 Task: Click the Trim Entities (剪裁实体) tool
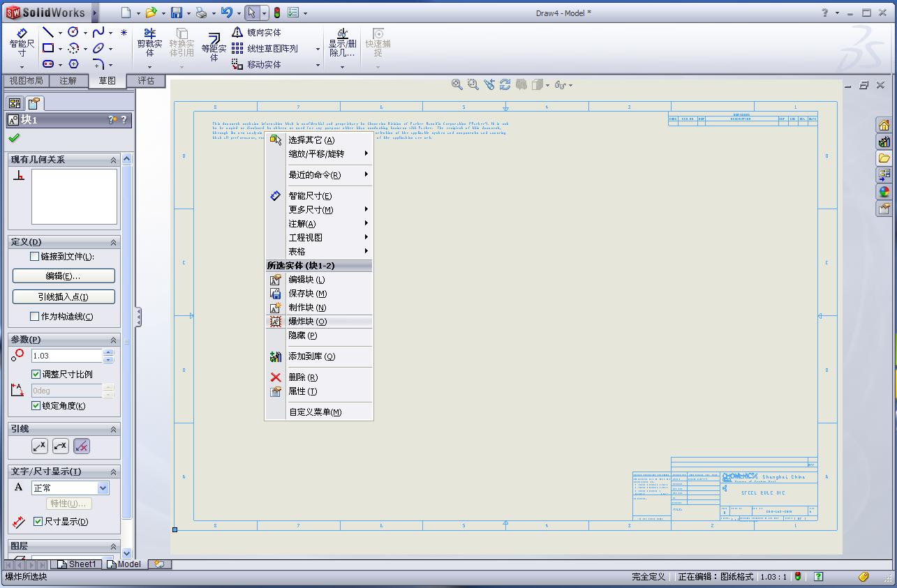tap(149, 43)
